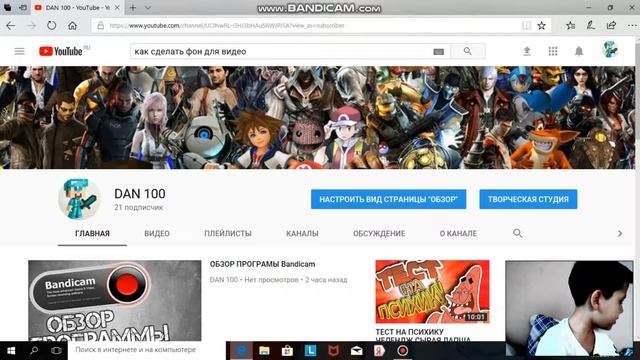Image resolution: width=640 pixels, height=360 pixels.
Task: Switch to the ПЛЕЙЛИСТЫ channel tab
Action: tap(228, 233)
